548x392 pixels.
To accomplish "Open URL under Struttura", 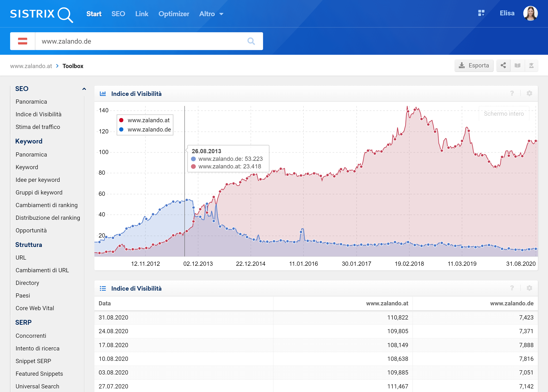I will tap(21, 258).
